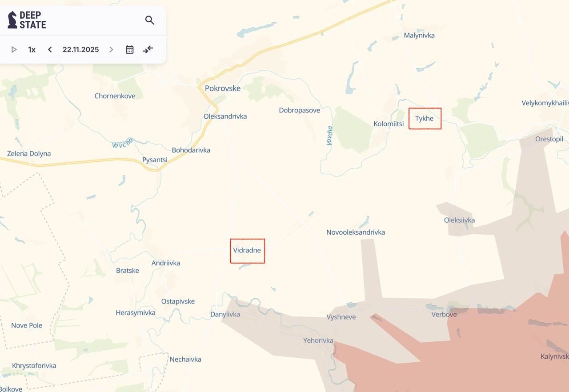Go to next date with right chevron
The image size is (569, 392).
coord(111,49)
